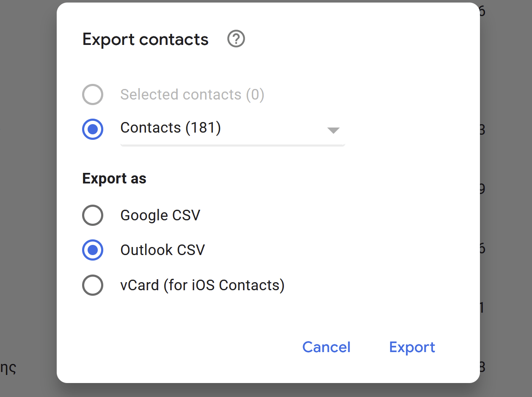
Task: Select the Google CSV radio button
Action: click(x=93, y=215)
